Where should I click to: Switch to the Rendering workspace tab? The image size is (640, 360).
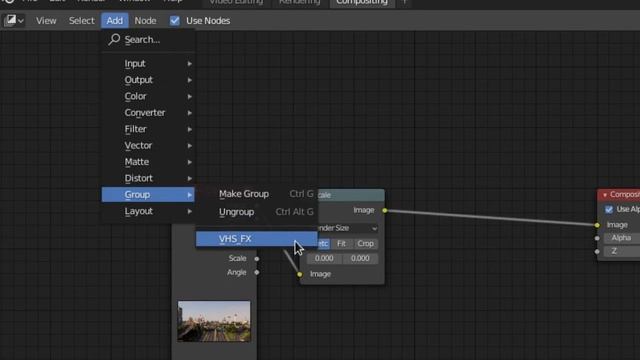[299, 2]
